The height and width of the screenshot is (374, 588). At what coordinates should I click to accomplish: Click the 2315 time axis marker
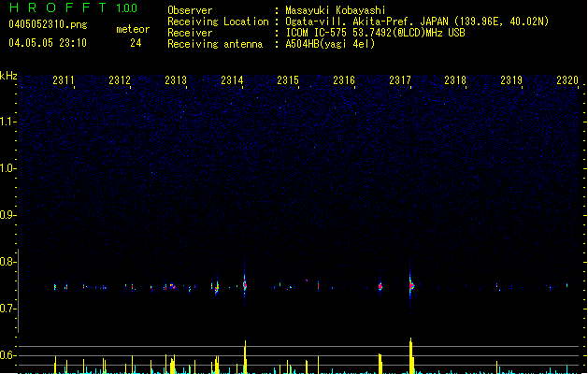click(x=288, y=80)
